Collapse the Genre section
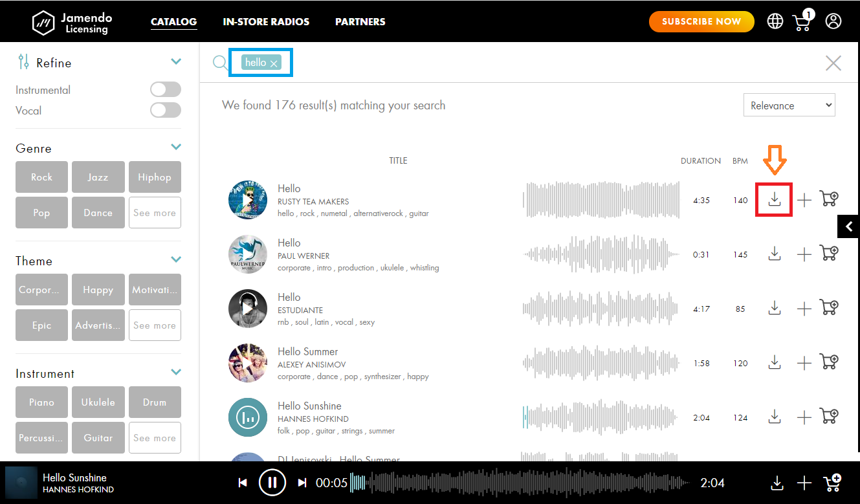This screenshot has height=504, width=860. click(176, 147)
